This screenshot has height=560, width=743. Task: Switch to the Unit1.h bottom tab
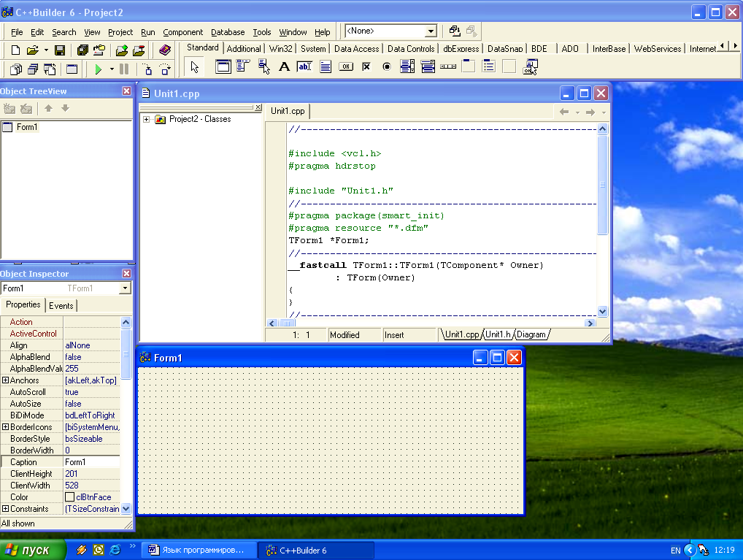tap(498, 335)
